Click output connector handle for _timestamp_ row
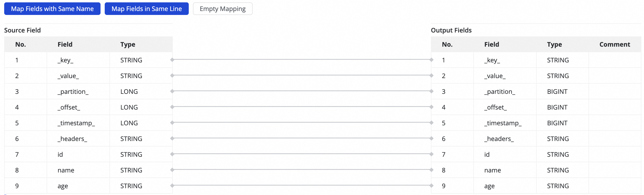The height and width of the screenshot is (195, 644). point(431,123)
